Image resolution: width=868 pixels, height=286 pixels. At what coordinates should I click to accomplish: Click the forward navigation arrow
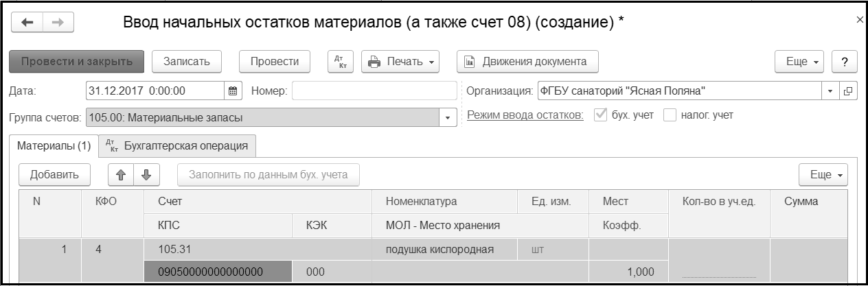click(58, 22)
